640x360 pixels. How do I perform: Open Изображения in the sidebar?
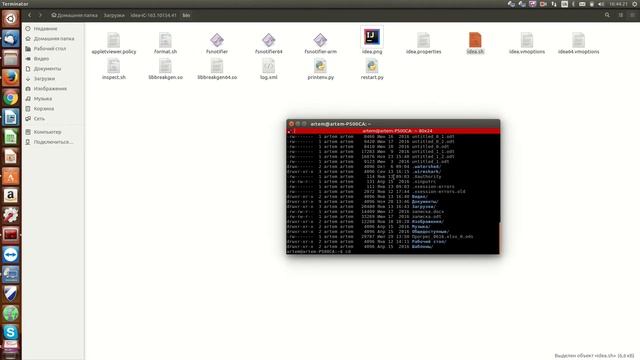(46, 89)
